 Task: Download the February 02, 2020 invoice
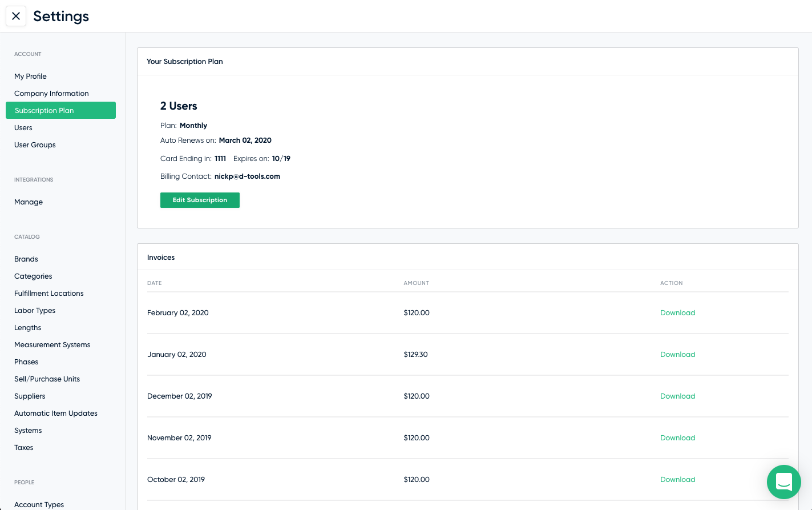[677, 312]
